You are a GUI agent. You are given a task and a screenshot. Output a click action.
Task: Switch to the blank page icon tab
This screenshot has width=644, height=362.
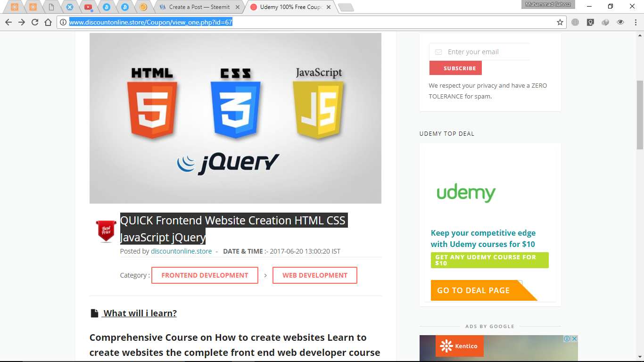tap(51, 7)
